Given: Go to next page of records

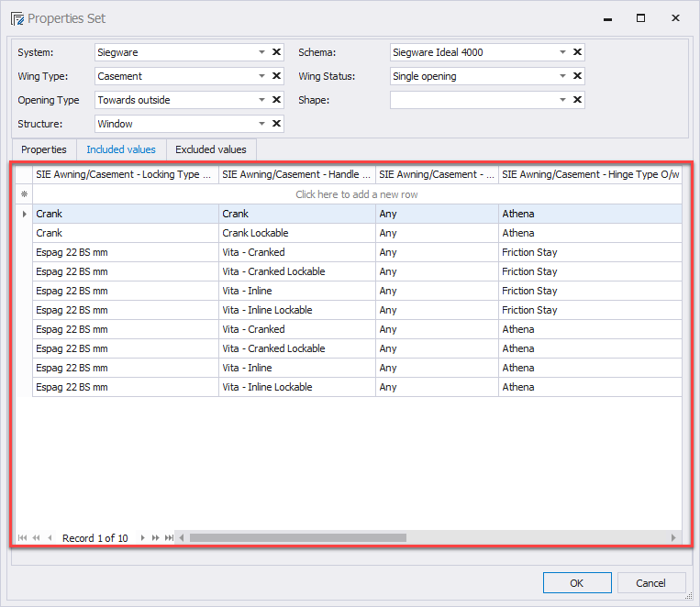Looking at the screenshot, I should [x=156, y=538].
